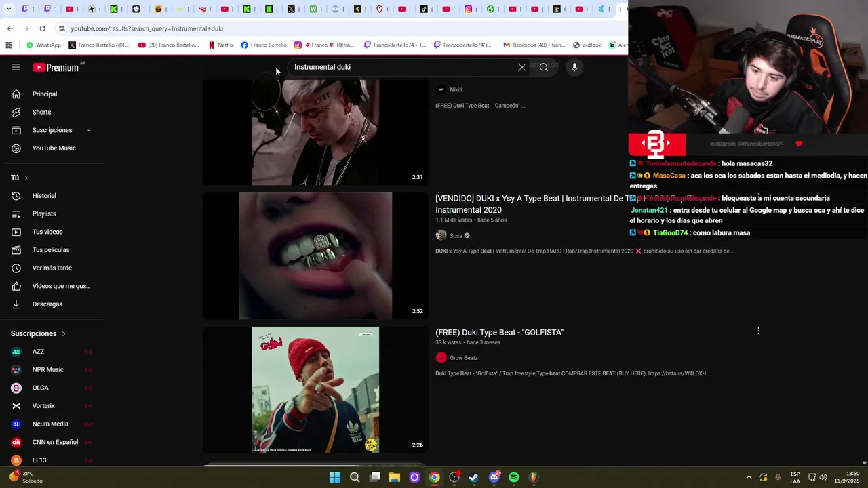Image resolution: width=868 pixels, height=488 pixels.
Task: Expand the Tú section chevron
Action: [26, 178]
